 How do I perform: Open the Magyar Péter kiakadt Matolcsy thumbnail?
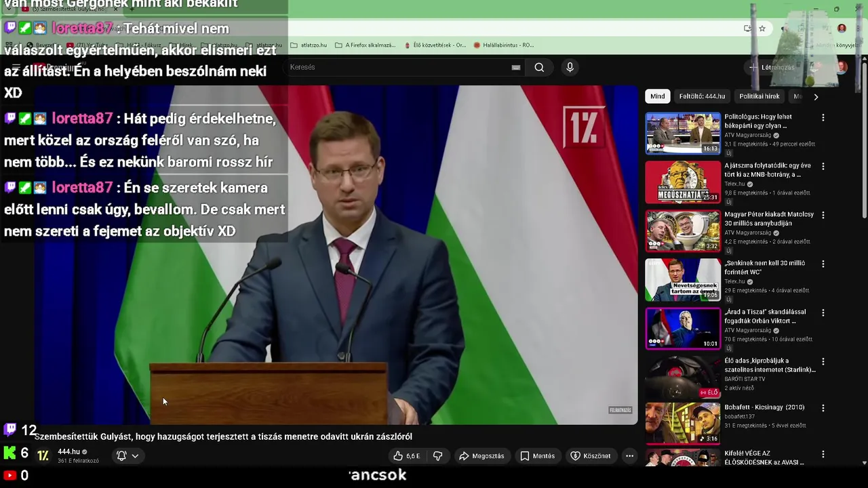tap(683, 231)
